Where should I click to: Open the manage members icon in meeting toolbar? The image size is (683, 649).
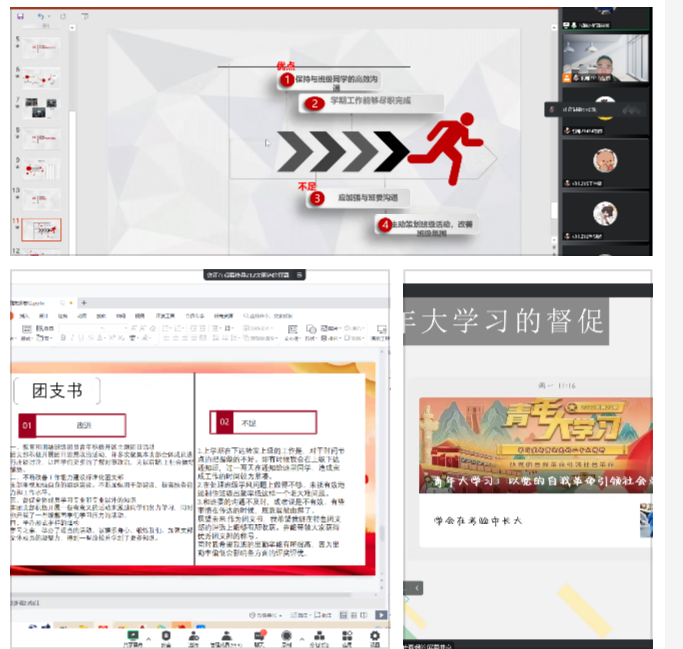click(226, 634)
